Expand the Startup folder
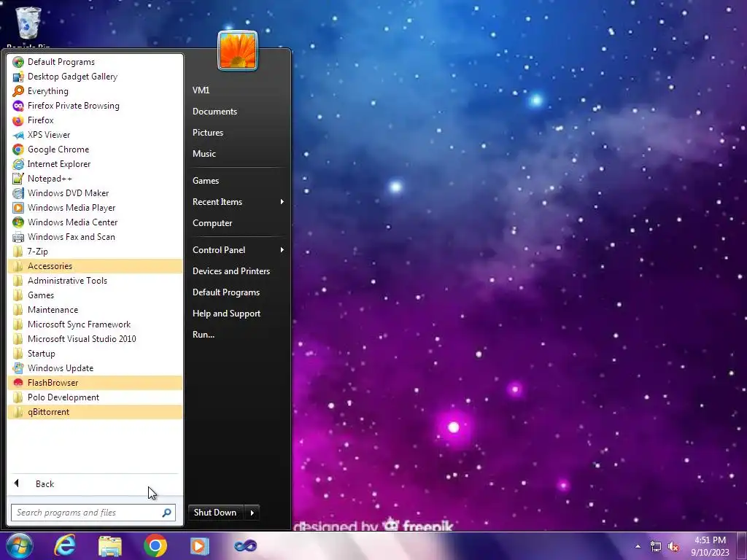Screen dimensions: 747x560 pyautogui.click(x=95, y=354)
